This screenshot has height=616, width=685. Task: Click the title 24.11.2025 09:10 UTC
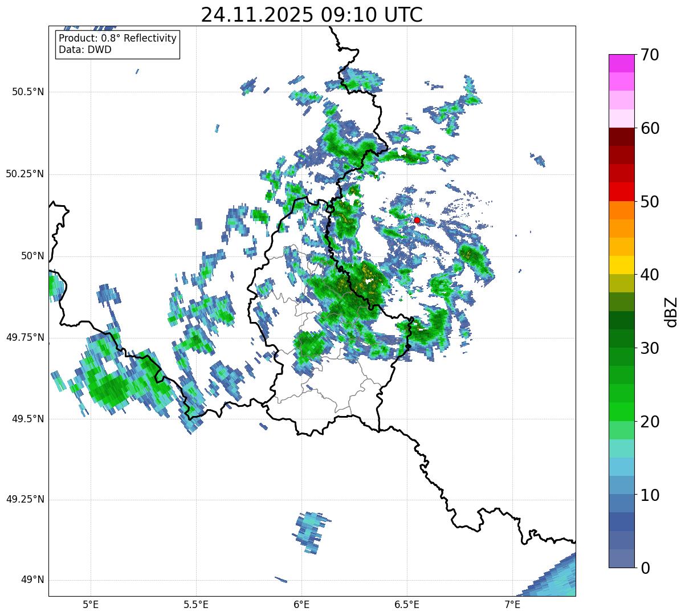click(x=312, y=15)
